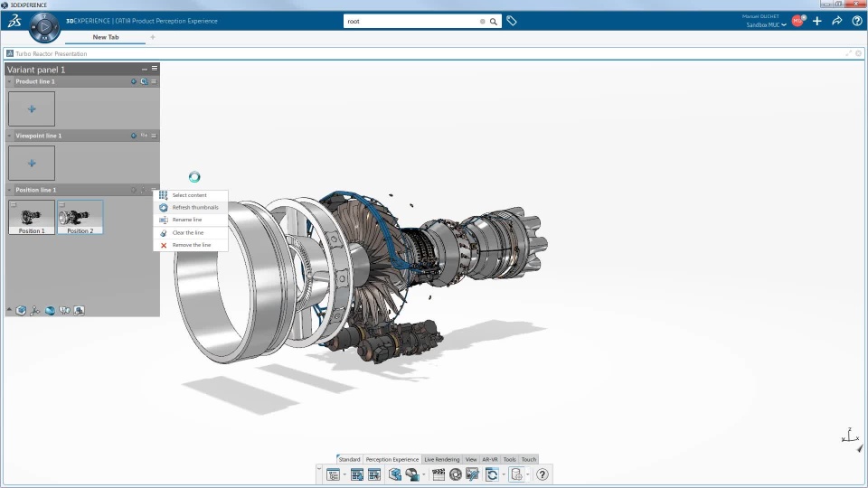The image size is (868, 488).
Task: Click the image edit toolbar icon
Action: click(473, 474)
